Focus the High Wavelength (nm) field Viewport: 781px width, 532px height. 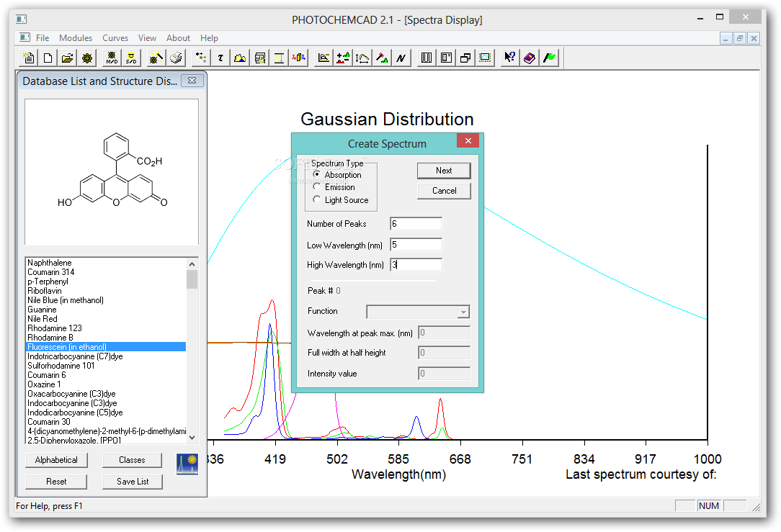416,265
